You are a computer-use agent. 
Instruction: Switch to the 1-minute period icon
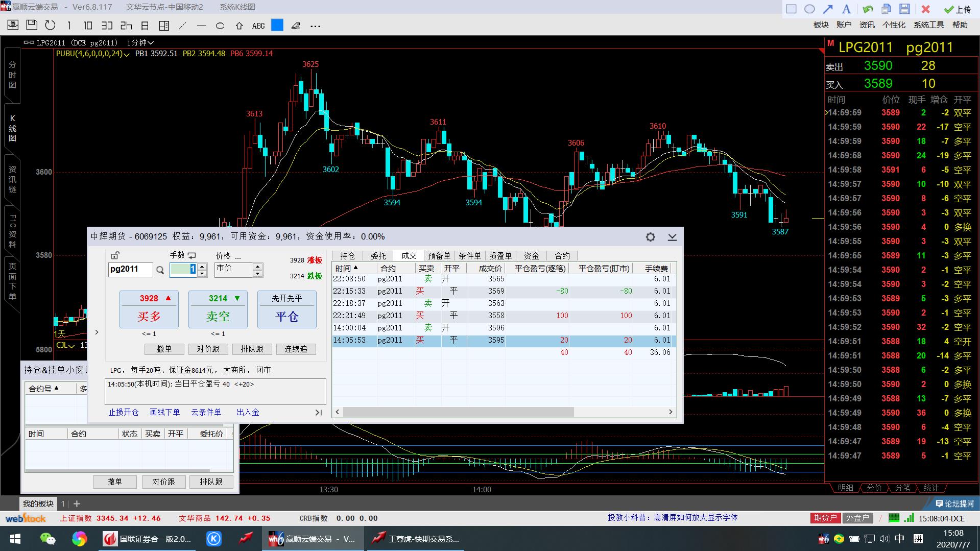[x=69, y=25]
